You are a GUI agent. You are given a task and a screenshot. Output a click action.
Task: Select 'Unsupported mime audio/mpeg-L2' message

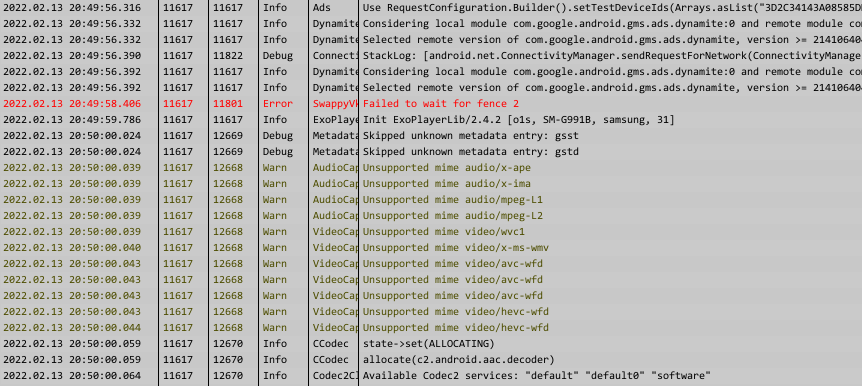coord(453,216)
